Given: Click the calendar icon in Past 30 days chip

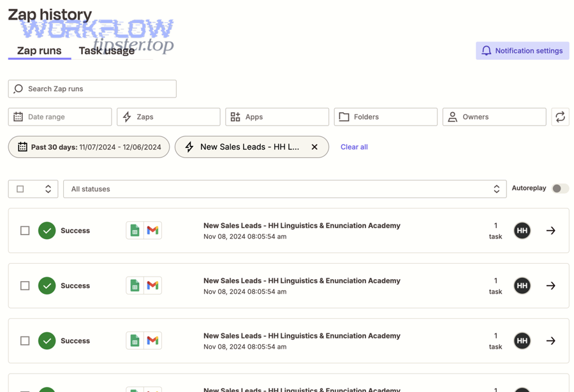Looking at the screenshot, I should (x=22, y=147).
